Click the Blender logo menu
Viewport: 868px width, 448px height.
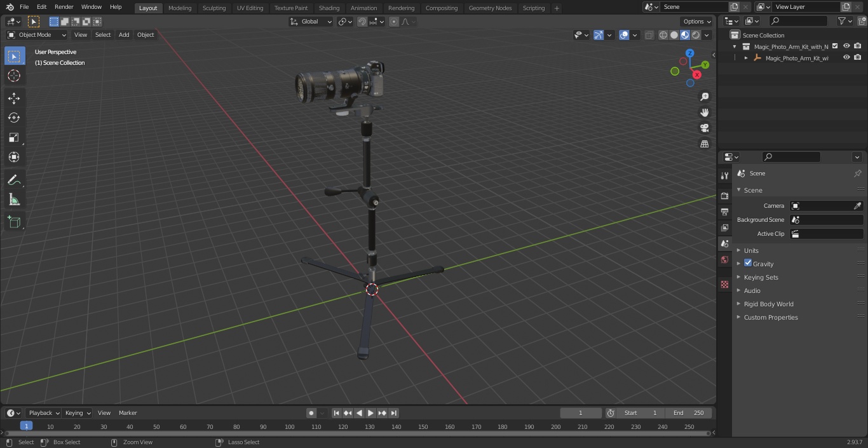pos(10,7)
